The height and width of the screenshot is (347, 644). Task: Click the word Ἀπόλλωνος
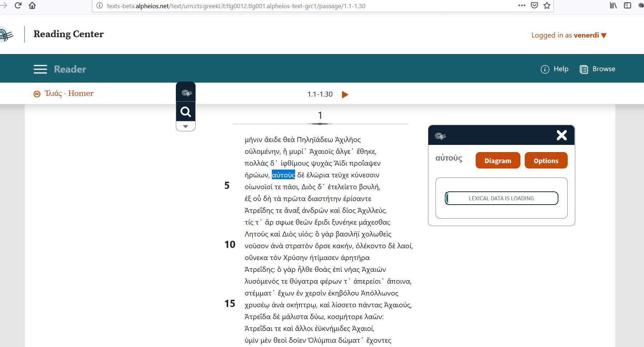(x=380, y=293)
